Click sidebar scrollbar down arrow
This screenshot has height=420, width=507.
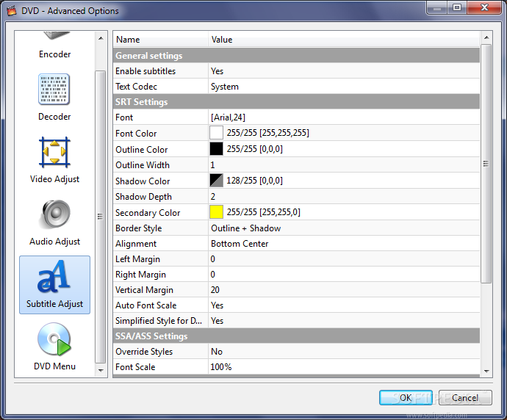click(x=101, y=370)
